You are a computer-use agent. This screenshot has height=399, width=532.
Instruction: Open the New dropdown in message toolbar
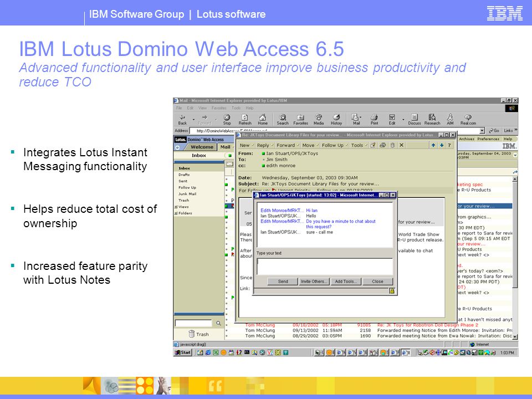pos(246,145)
